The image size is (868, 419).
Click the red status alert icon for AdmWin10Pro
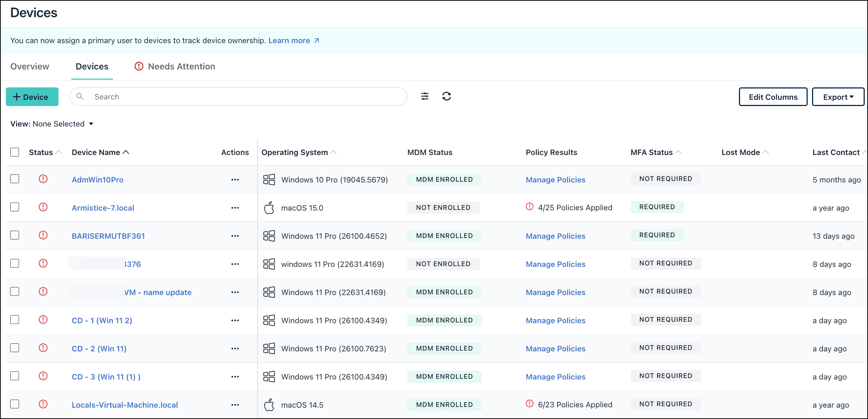pyautogui.click(x=43, y=179)
